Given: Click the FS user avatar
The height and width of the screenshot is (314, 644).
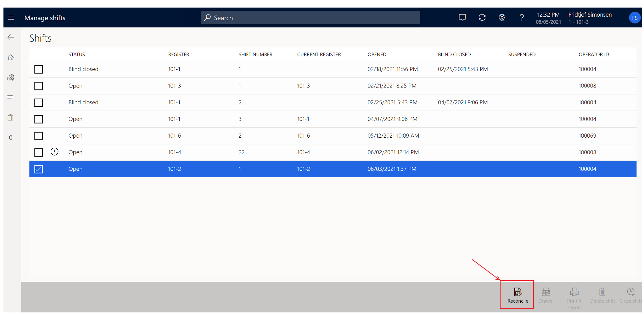Looking at the screenshot, I should pos(635,18).
